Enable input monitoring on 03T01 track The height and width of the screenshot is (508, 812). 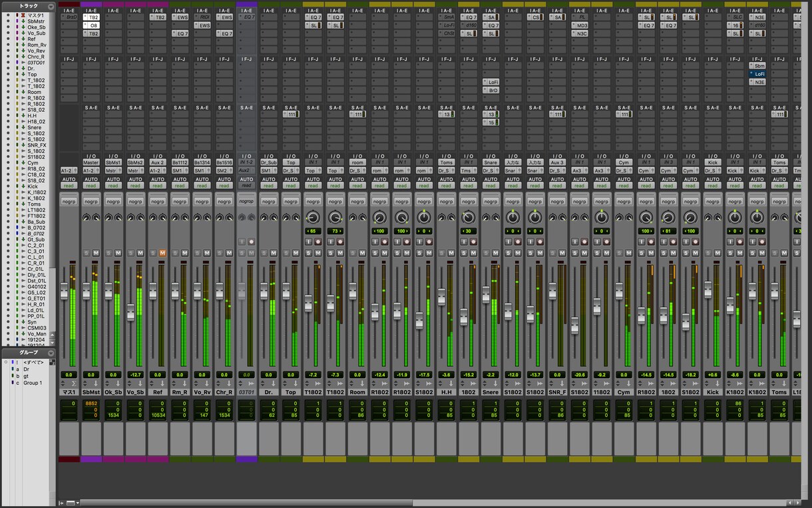point(242,242)
